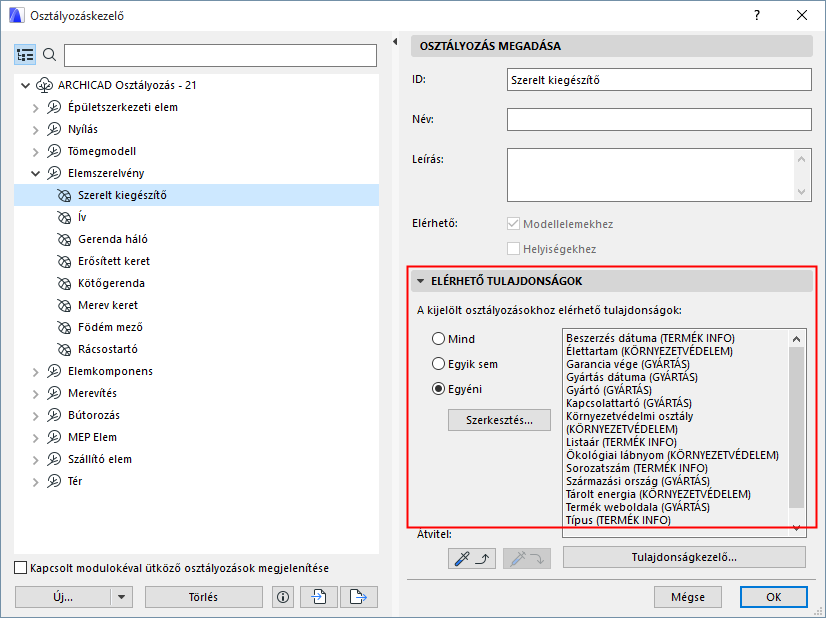Click the help question mark in title bar
This screenshot has height=618, width=826.
(x=757, y=15)
